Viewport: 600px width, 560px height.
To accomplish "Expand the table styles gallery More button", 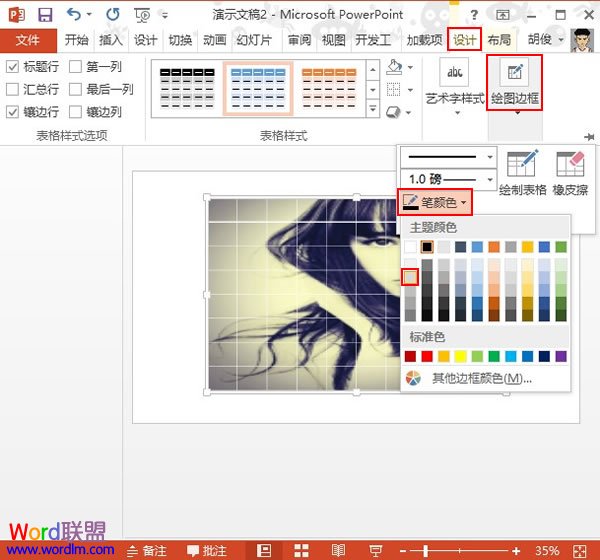I will (x=373, y=109).
